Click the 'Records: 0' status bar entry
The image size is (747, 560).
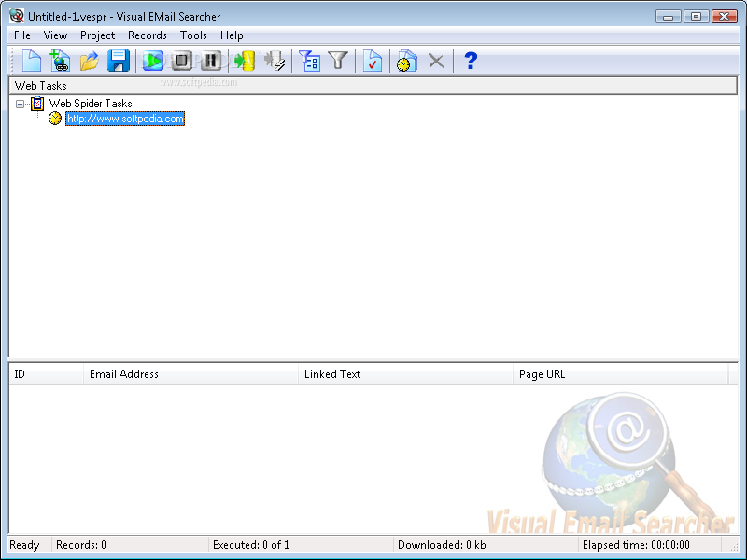81,545
